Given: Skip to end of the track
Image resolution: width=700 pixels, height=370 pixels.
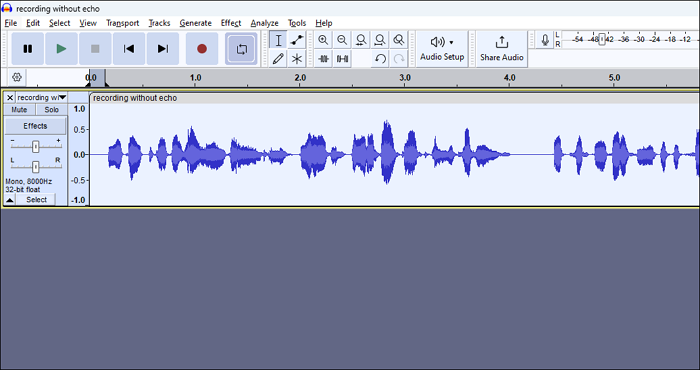Looking at the screenshot, I should 163,49.
